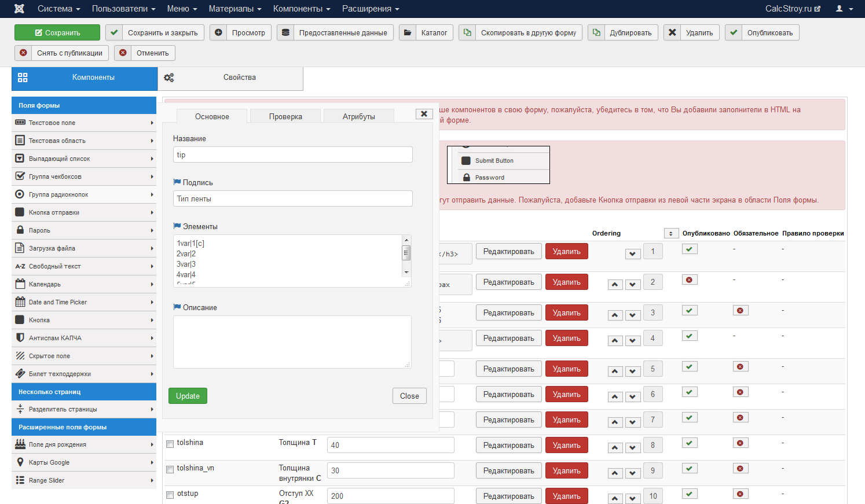Click Редактировать for row 3
The image size is (865, 504).
pyautogui.click(x=509, y=312)
